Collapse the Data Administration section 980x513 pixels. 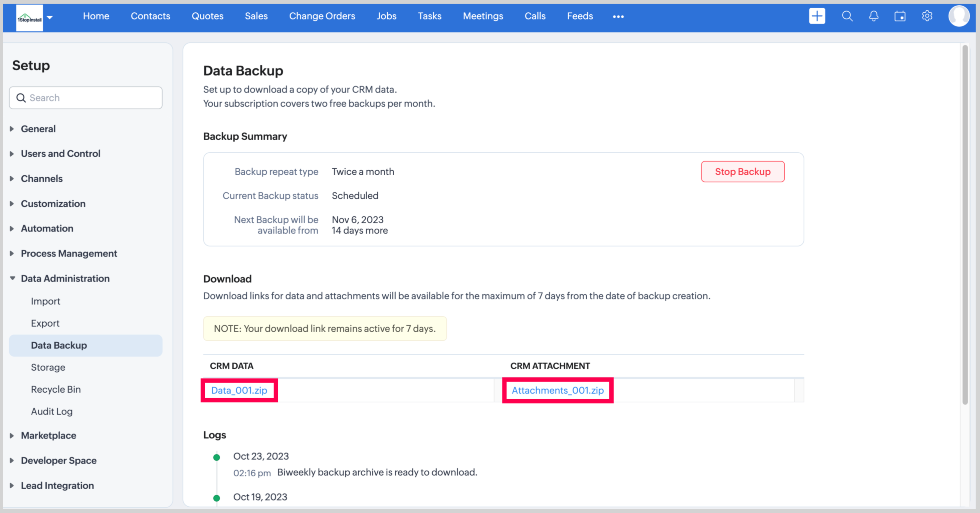(65, 278)
